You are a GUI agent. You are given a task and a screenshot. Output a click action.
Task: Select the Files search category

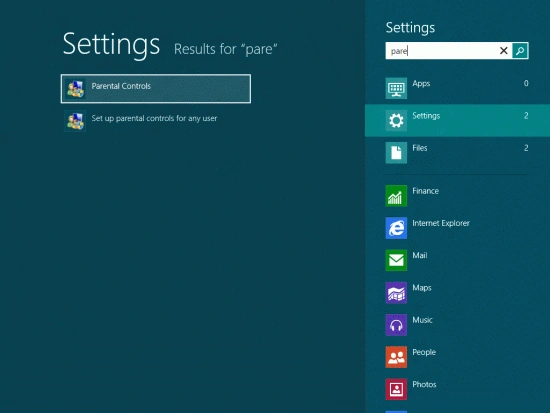point(457,153)
